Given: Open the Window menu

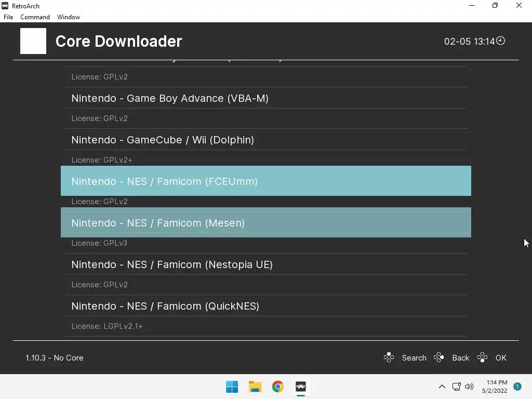Looking at the screenshot, I should coord(69,17).
